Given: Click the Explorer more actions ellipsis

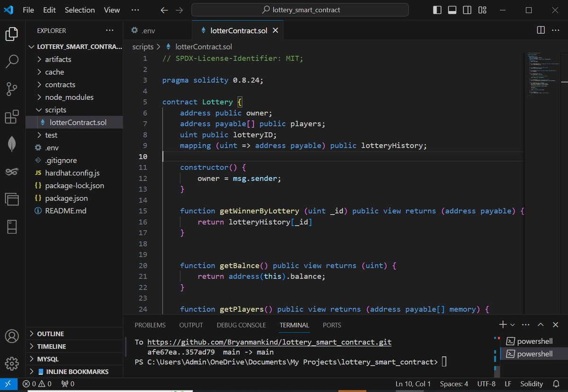Looking at the screenshot, I should pyautogui.click(x=110, y=30).
